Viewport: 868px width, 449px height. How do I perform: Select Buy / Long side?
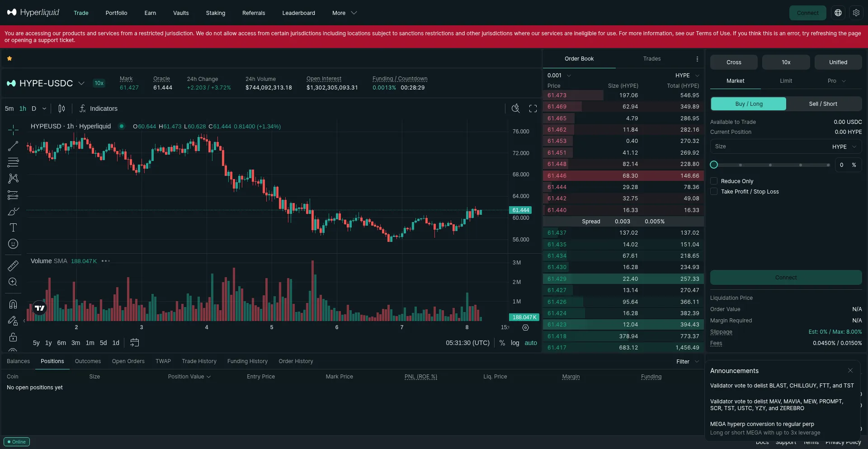(x=749, y=104)
